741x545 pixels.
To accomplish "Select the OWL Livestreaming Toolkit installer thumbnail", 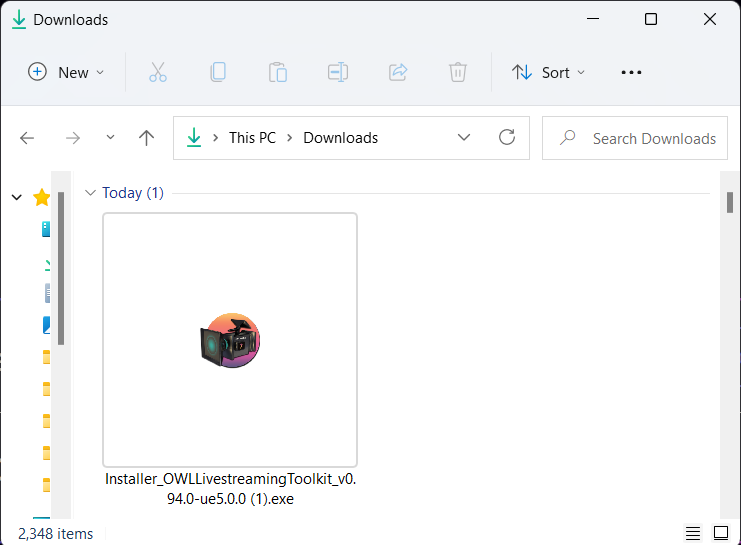I will point(230,340).
